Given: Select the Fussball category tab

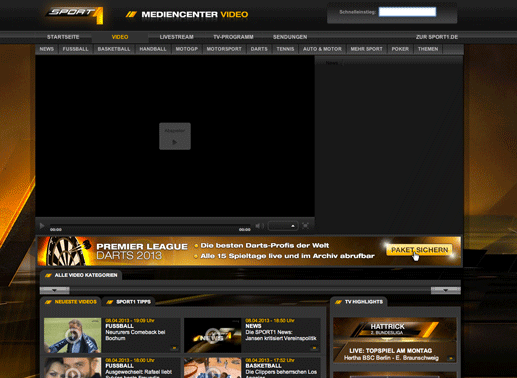Looking at the screenshot, I should point(75,49).
